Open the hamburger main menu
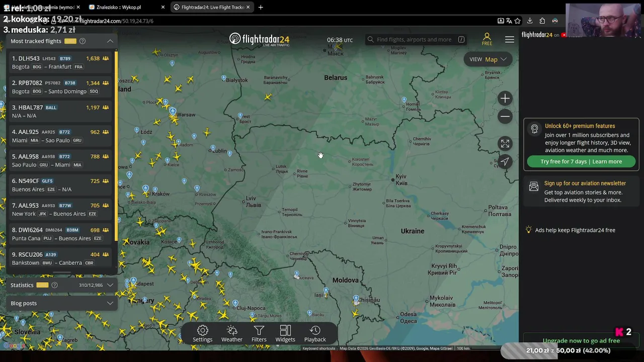Screen dimensions: 644x362 point(510,40)
